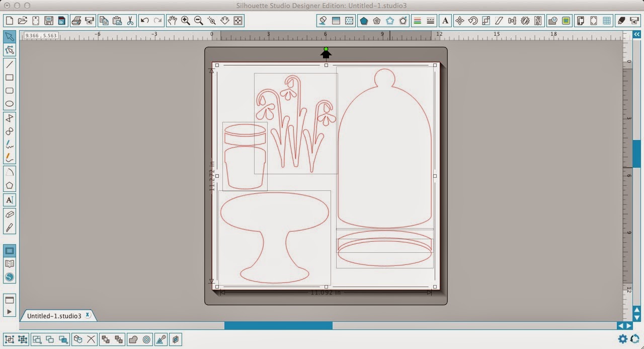Toggle the grid display options
This screenshot has height=349, width=644.
coord(607,21)
